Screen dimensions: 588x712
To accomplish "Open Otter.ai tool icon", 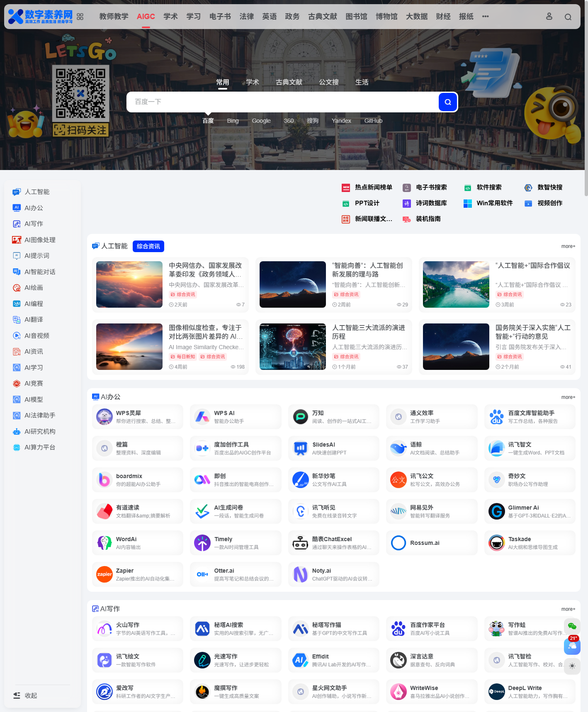I will click(202, 574).
